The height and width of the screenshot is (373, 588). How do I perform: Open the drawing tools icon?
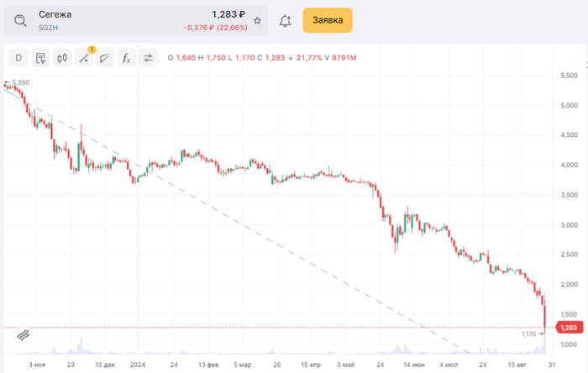click(83, 58)
